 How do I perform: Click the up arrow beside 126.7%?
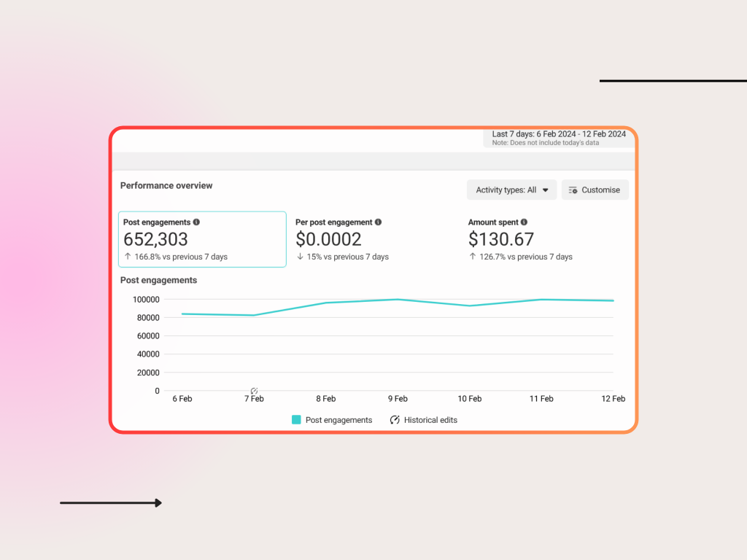473,256
